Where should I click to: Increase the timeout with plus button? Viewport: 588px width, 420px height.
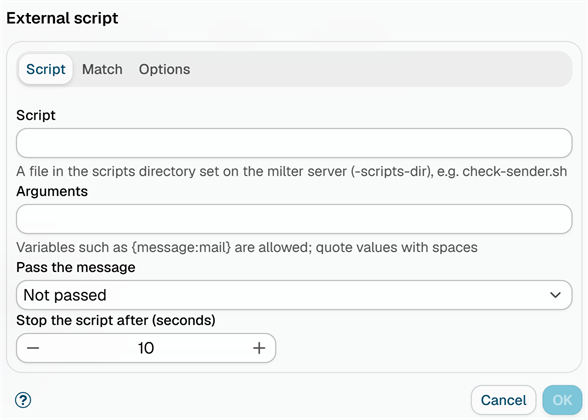(259, 348)
